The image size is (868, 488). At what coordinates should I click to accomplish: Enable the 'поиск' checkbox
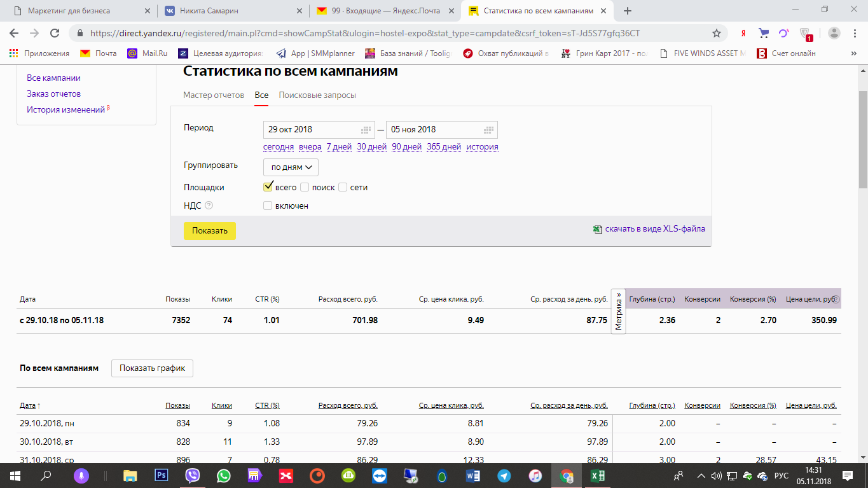(x=305, y=188)
